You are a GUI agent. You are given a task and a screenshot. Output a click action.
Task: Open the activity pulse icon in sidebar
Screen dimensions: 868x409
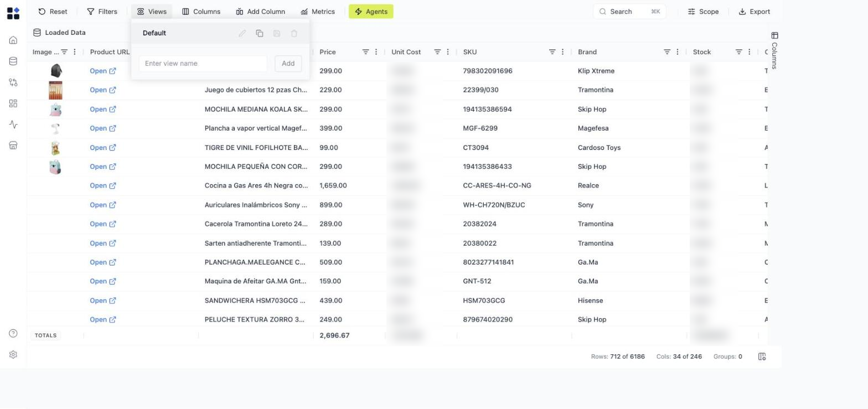tap(13, 125)
